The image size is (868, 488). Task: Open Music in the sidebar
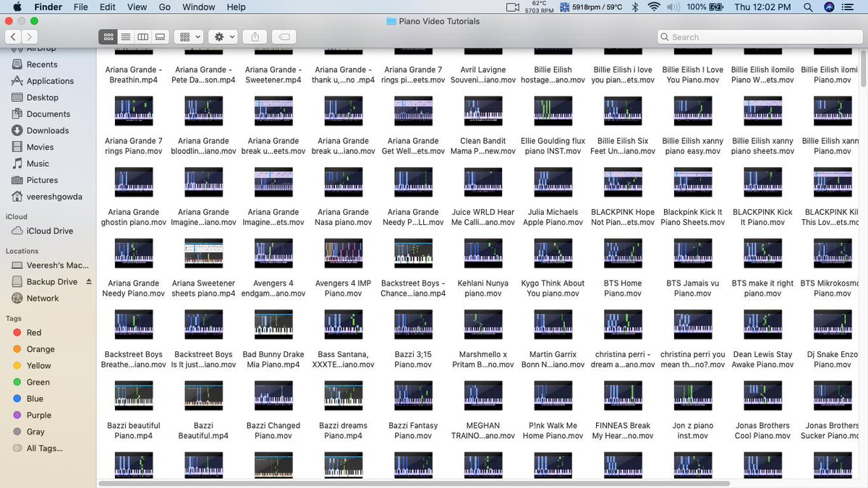click(38, 164)
